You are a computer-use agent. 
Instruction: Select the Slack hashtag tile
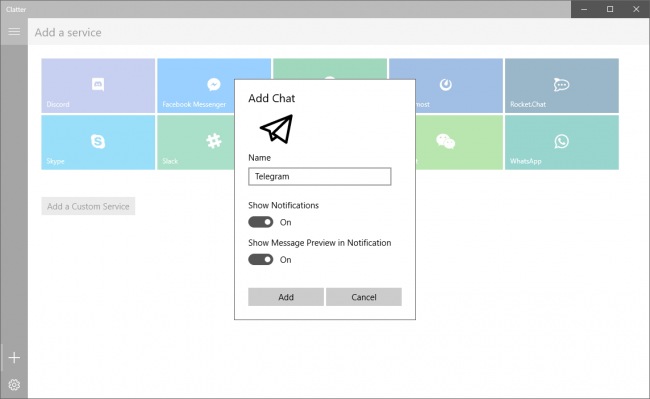click(196, 143)
